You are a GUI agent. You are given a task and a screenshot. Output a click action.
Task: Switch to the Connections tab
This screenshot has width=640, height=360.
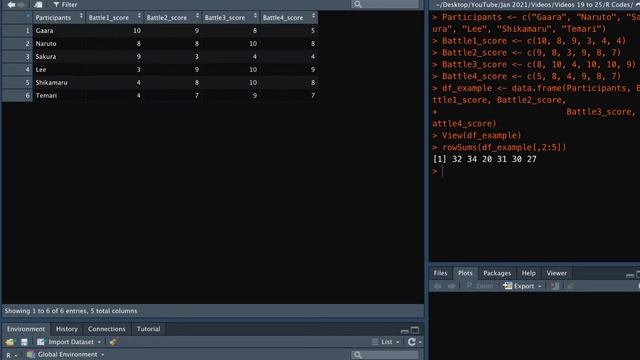[107, 329]
